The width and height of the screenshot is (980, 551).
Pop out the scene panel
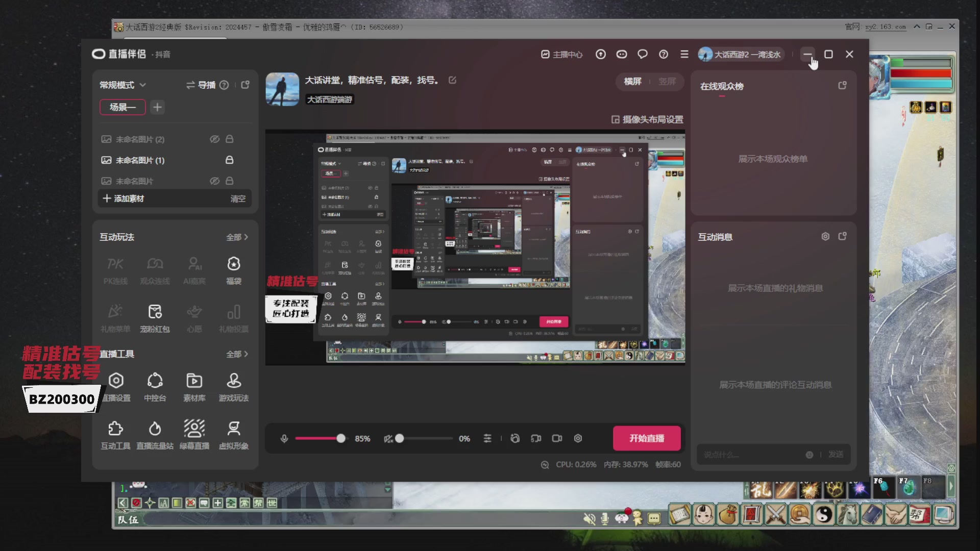coord(246,85)
